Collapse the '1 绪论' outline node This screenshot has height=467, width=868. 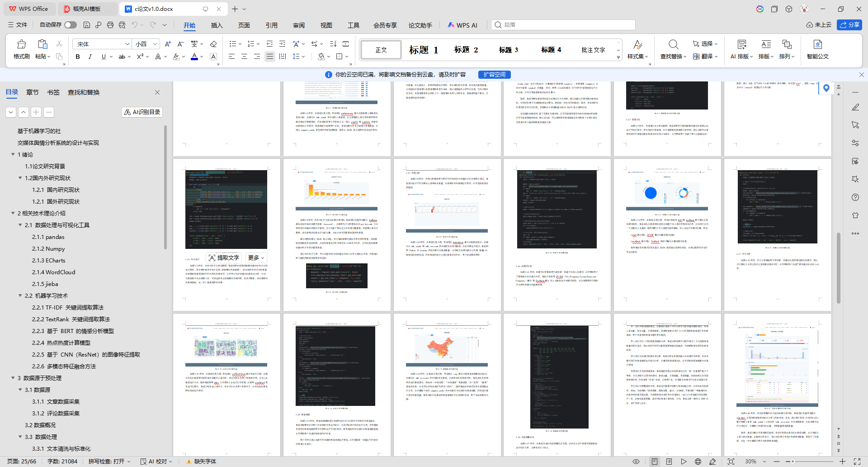coord(13,154)
